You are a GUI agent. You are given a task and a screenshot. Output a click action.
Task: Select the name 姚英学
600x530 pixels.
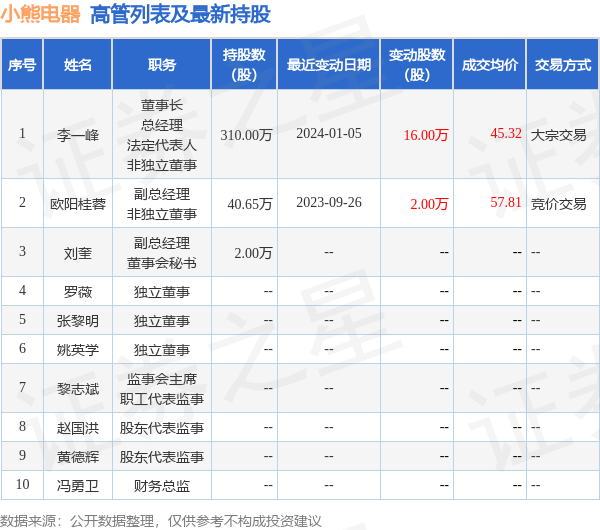[78, 349]
